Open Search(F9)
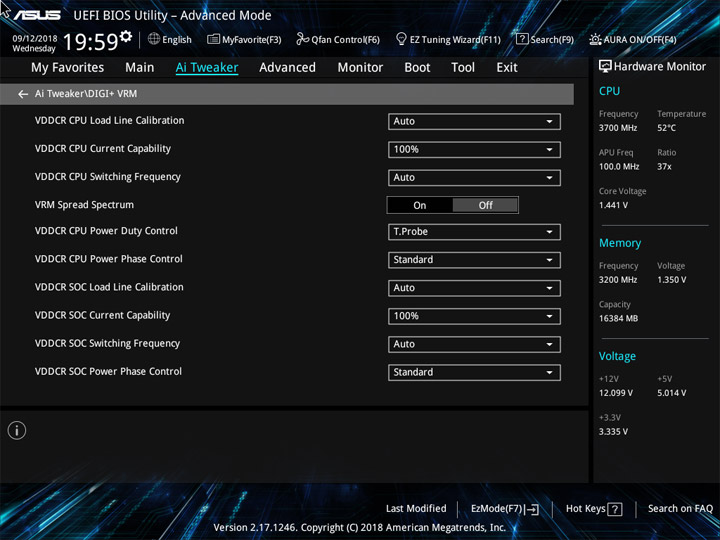The image size is (720, 540). (545, 39)
